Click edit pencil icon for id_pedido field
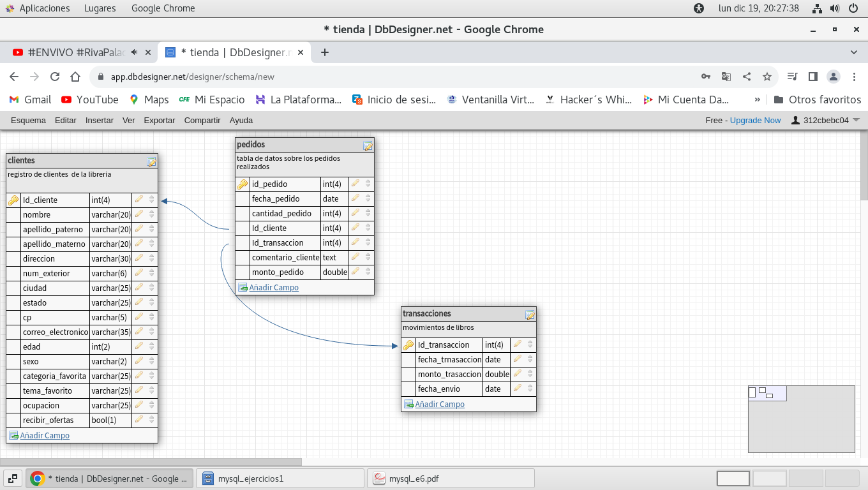This screenshot has width=868, height=490. coord(355,184)
